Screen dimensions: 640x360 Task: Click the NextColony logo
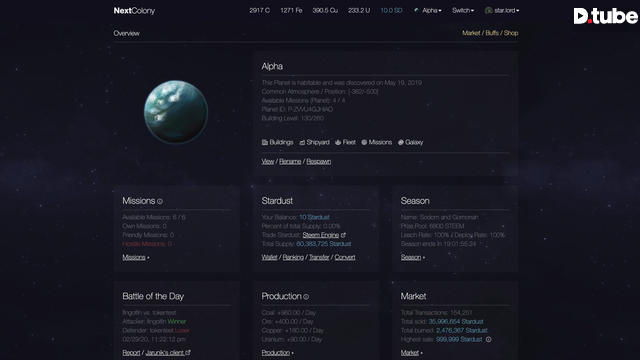point(134,11)
